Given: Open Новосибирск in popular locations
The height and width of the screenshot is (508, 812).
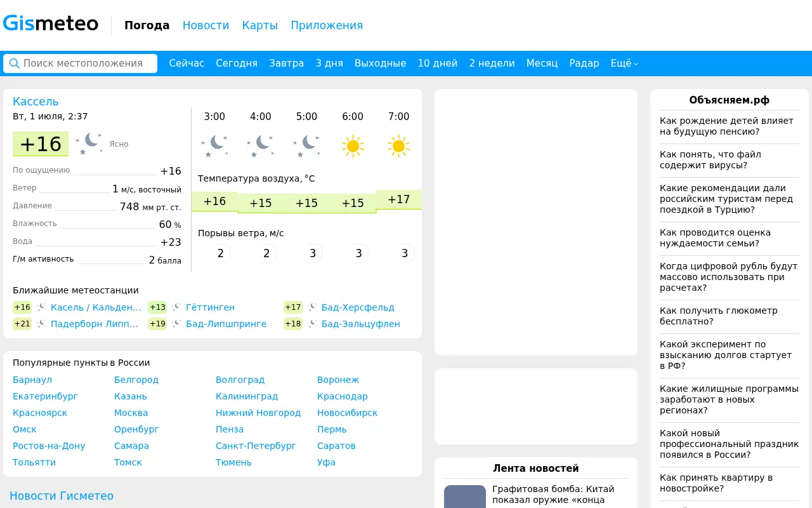Looking at the screenshot, I should [x=347, y=413].
